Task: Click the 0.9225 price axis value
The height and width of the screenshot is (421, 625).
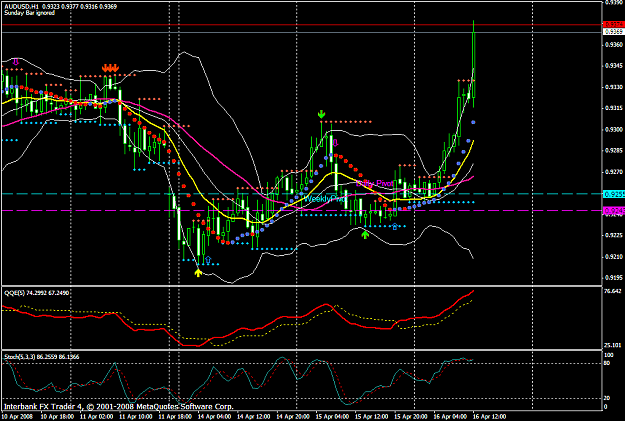Action: (614, 235)
